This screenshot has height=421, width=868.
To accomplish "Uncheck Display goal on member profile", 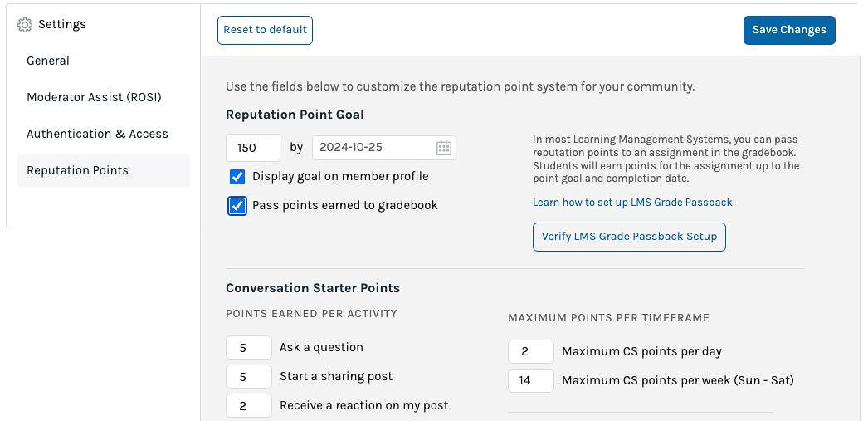I will pos(237,177).
